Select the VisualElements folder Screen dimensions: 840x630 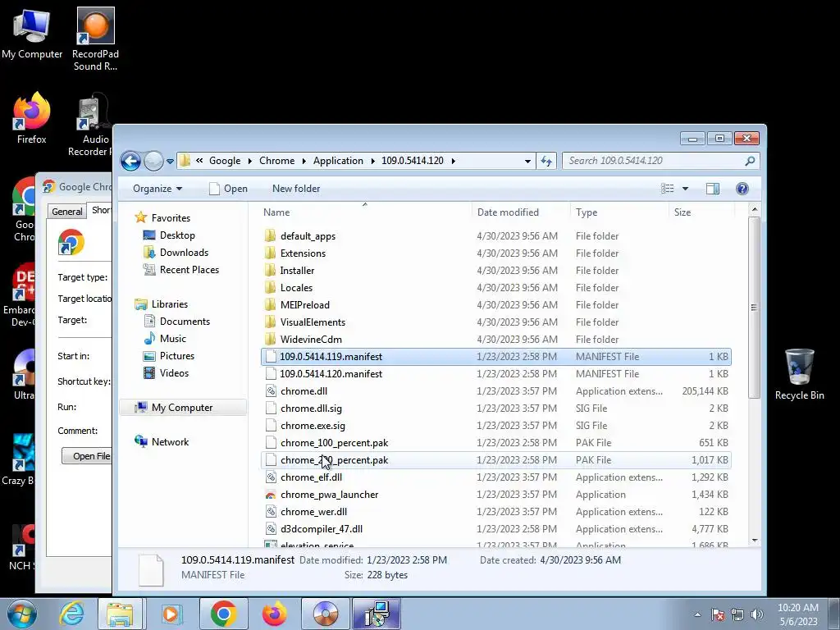point(496,322)
